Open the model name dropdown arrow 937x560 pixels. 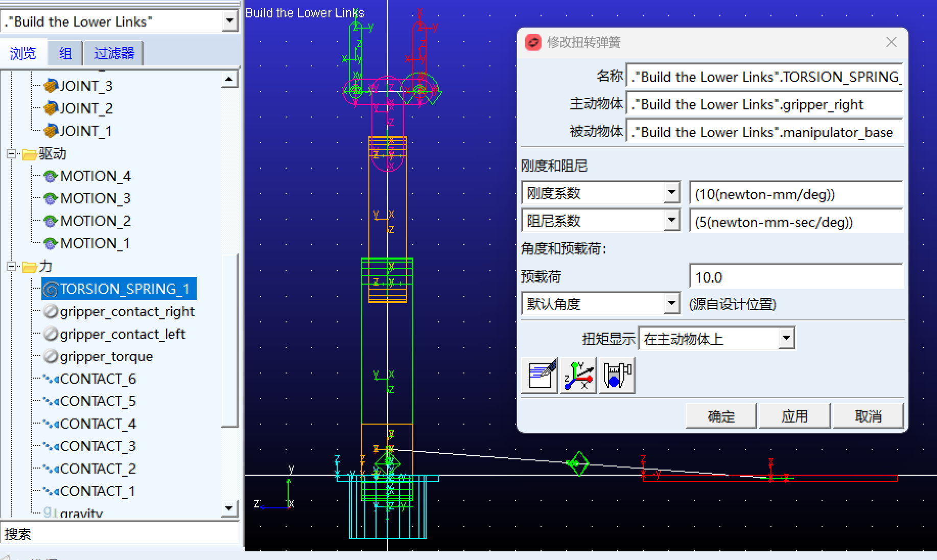coord(230,21)
